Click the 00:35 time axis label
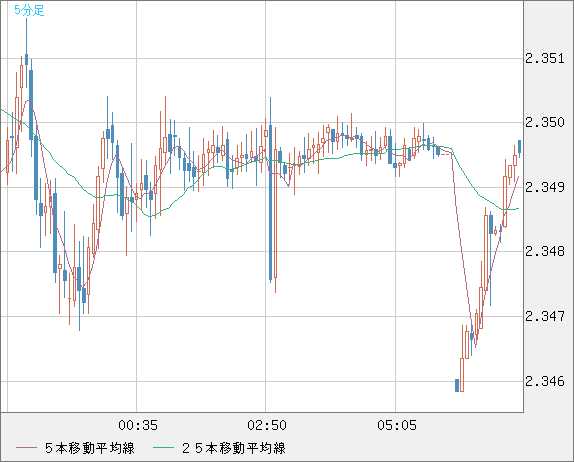The width and height of the screenshot is (574, 462). [x=138, y=425]
